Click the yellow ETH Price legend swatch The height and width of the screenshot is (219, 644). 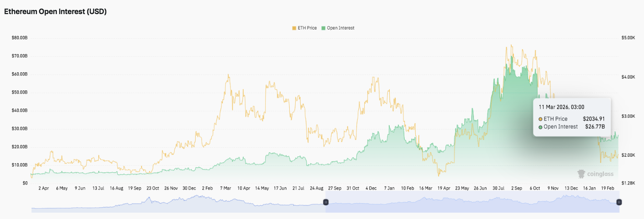294,28
